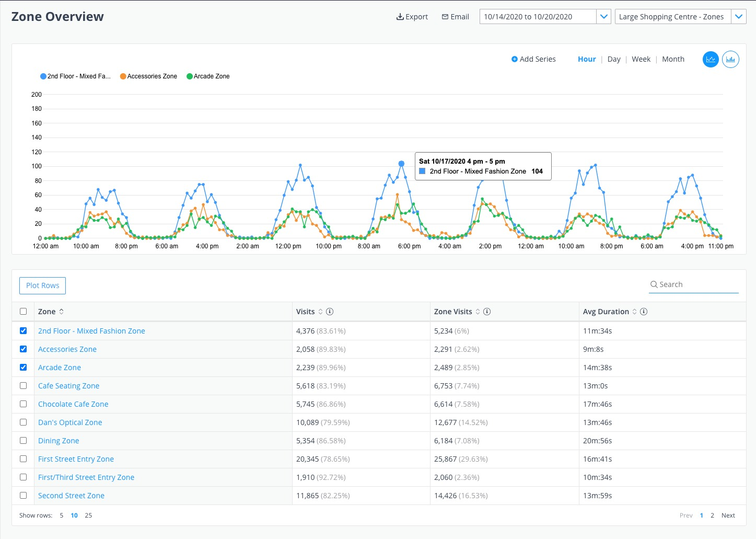
Task: Toggle the select-all checkbox in table header
Action: pyautogui.click(x=23, y=311)
